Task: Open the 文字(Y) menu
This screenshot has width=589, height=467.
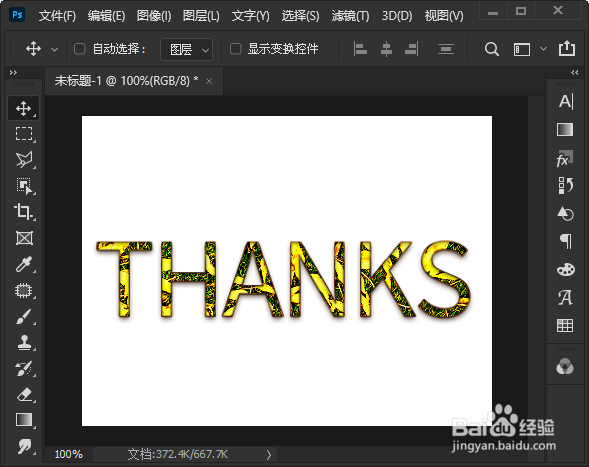Action: pos(251,16)
